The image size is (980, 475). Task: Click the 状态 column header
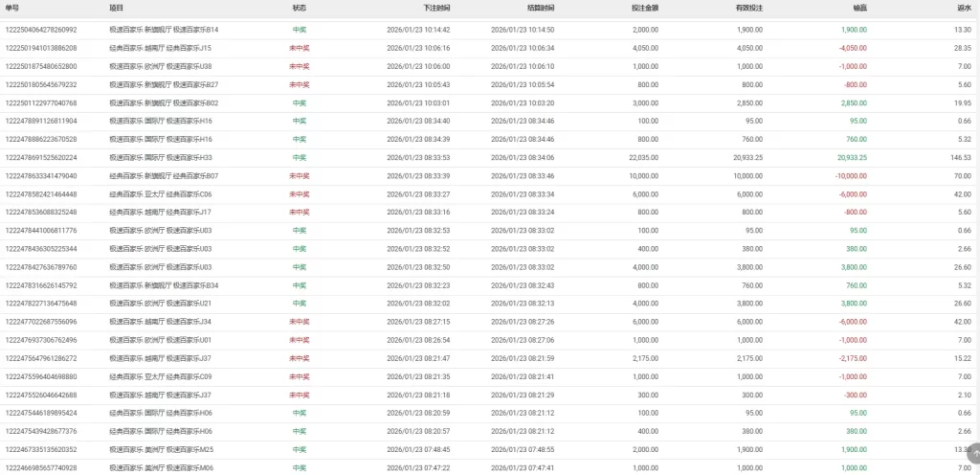(x=300, y=8)
